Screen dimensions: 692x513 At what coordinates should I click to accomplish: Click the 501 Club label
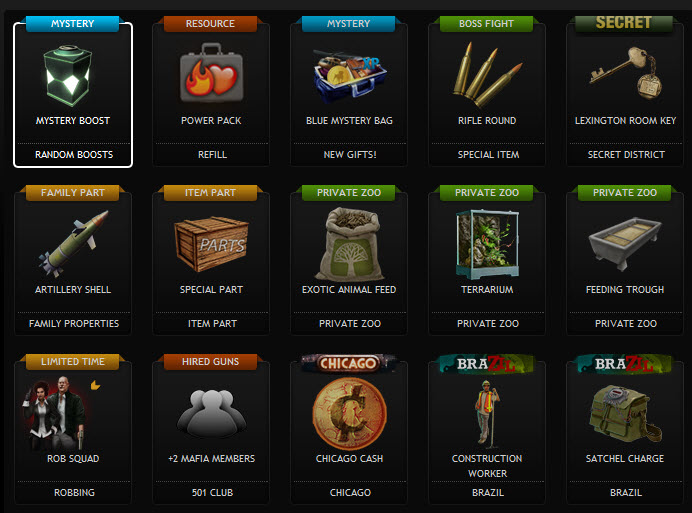point(212,493)
